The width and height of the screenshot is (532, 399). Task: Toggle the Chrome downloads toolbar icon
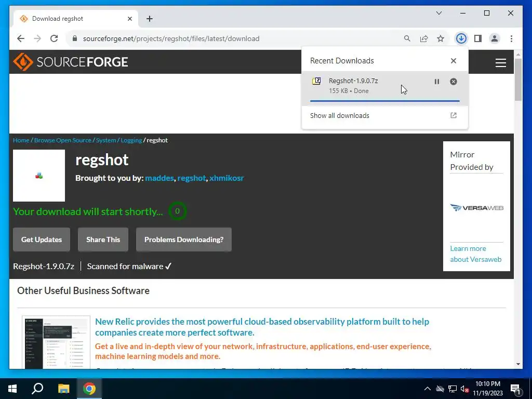[461, 38]
